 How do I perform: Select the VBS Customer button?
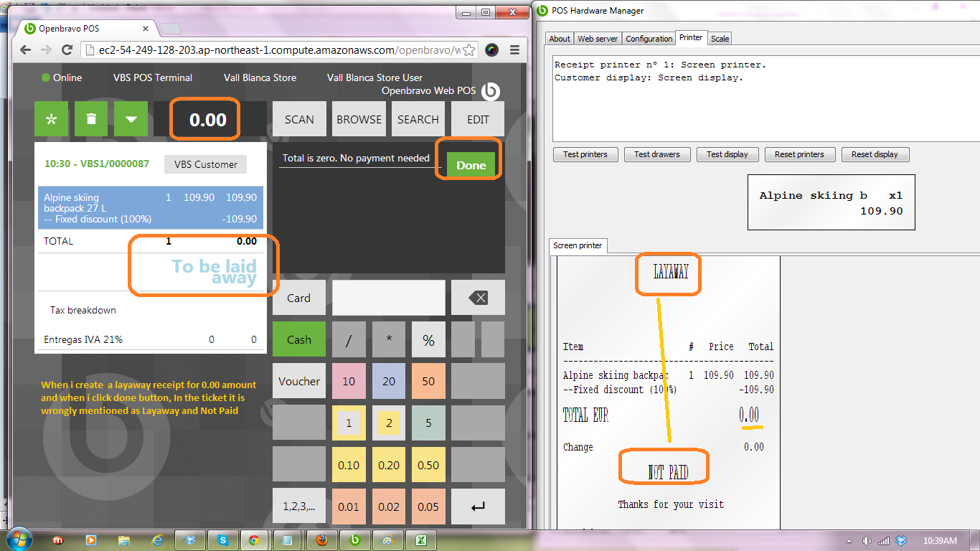point(205,164)
